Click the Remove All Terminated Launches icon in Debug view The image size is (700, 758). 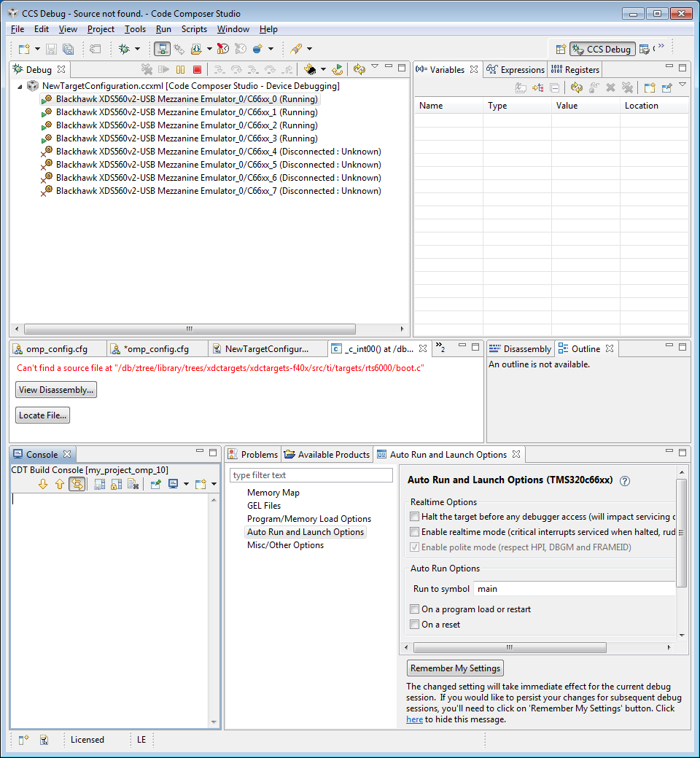147,70
